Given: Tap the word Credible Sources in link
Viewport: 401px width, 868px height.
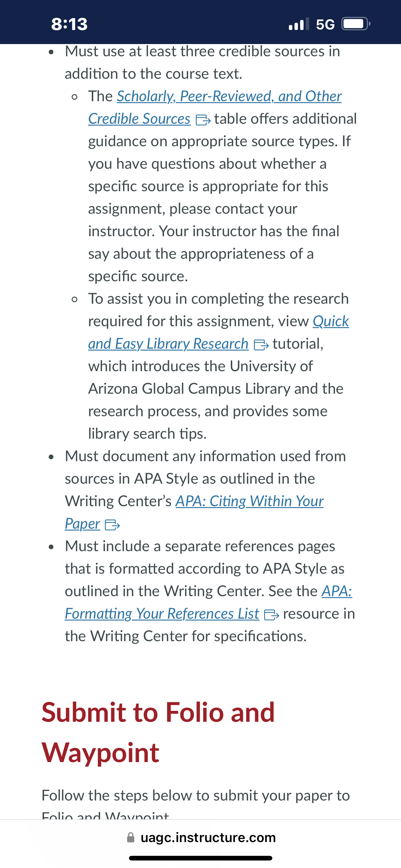Looking at the screenshot, I should 139,119.
